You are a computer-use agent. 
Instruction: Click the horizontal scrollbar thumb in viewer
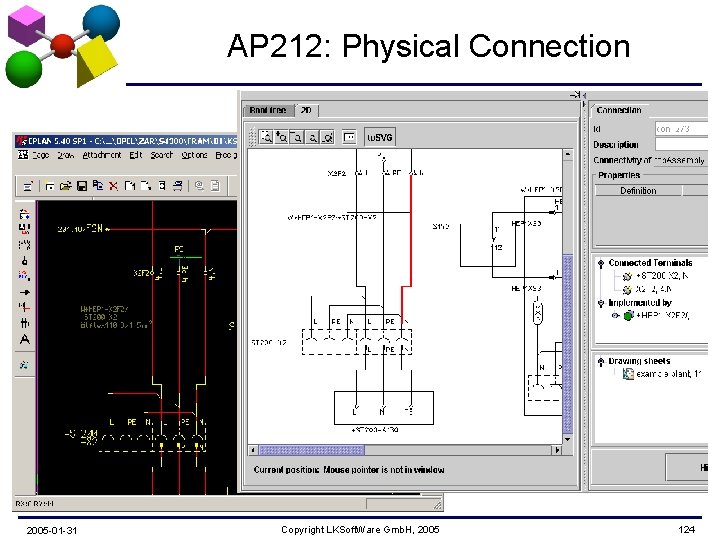312,450
